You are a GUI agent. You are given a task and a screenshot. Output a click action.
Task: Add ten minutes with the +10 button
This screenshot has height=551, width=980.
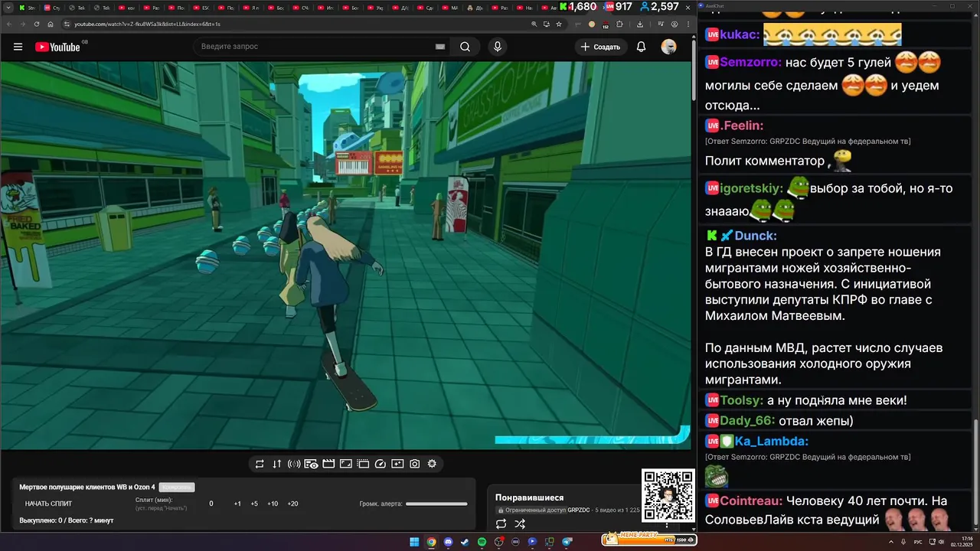273,504
